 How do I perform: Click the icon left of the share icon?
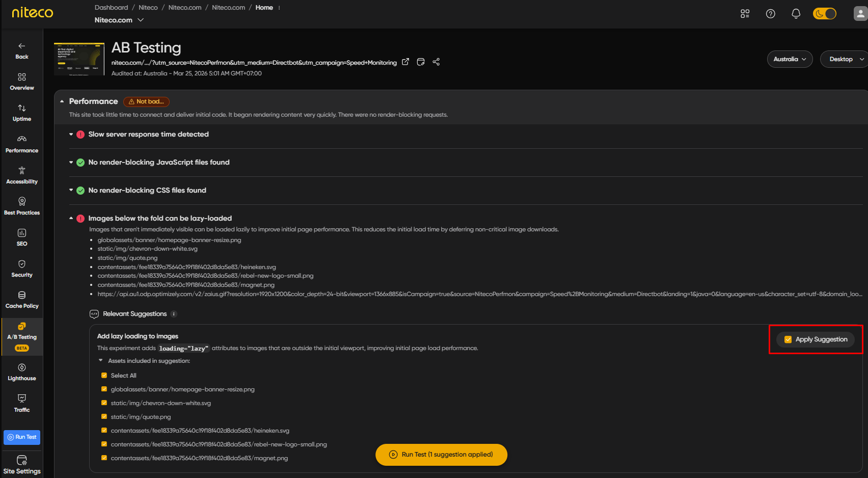(x=421, y=62)
